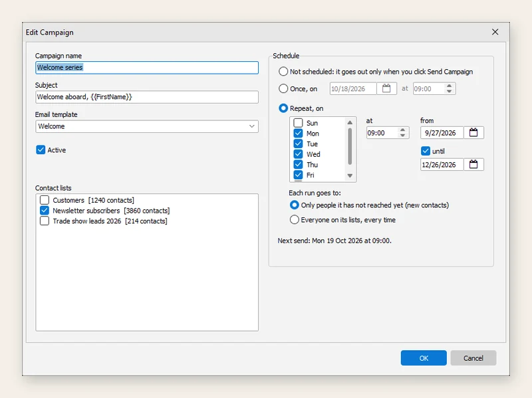This screenshot has width=532, height=398.
Task: Click the Next send status text
Action: coord(334,241)
